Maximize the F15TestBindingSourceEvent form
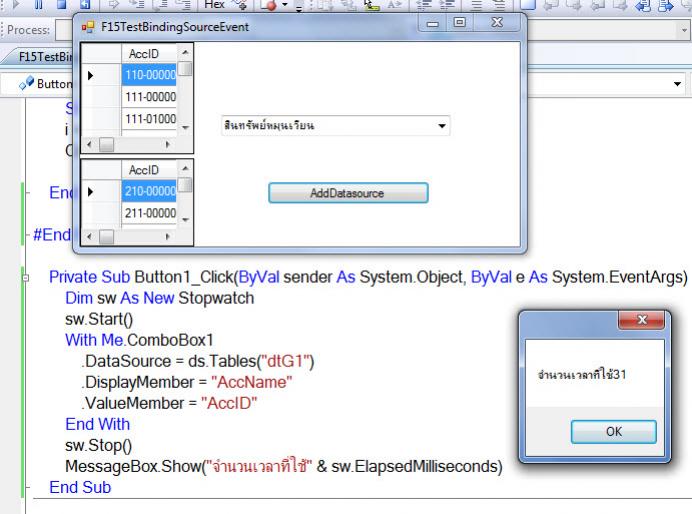This screenshot has height=514, width=692. click(x=459, y=23)
